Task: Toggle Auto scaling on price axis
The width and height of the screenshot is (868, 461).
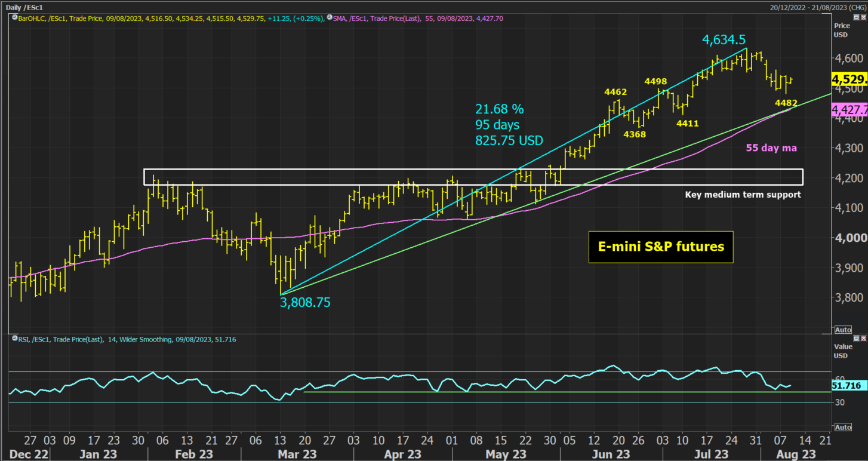Action: click(842, 330)
